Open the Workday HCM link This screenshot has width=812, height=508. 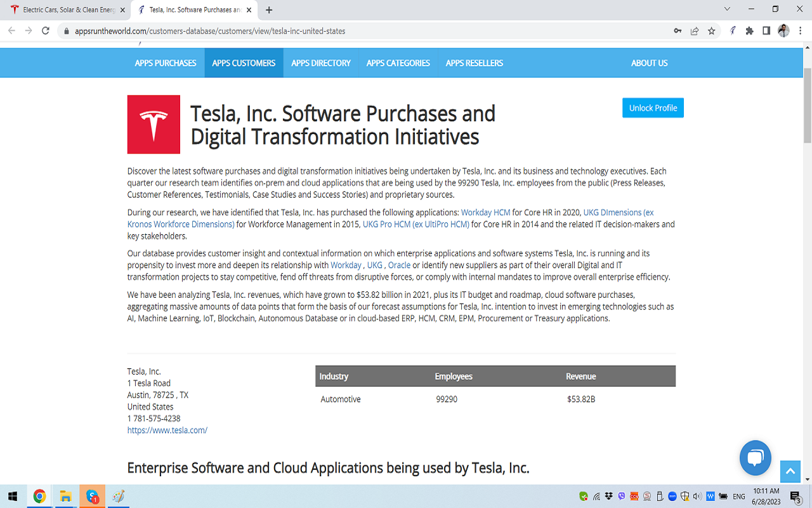[x=485, y=213]
